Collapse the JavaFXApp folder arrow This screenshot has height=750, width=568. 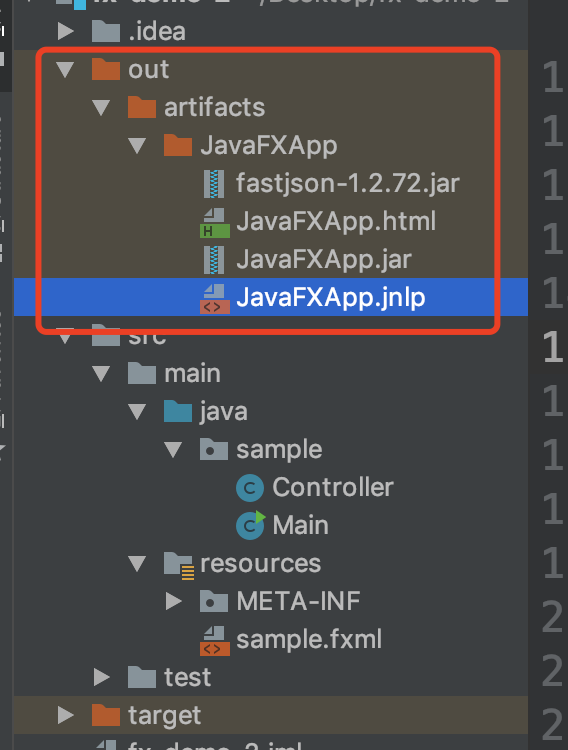pos(137,145)
